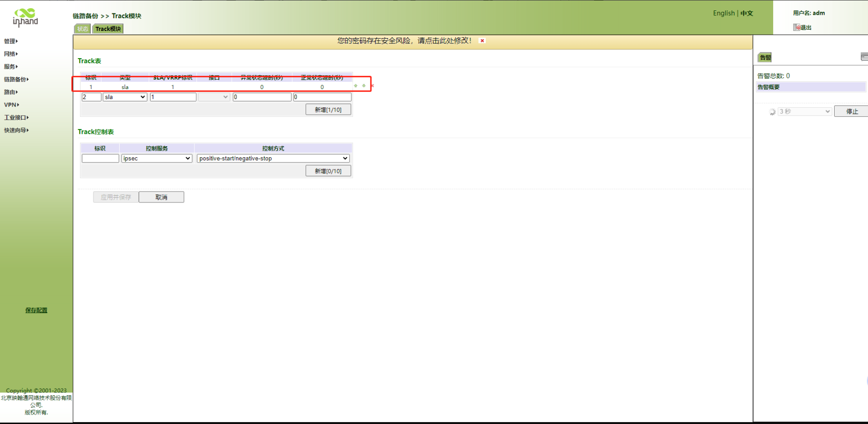Move track entry 1 up with green arrow
The image size is (868, 424).
coord(356,86)
